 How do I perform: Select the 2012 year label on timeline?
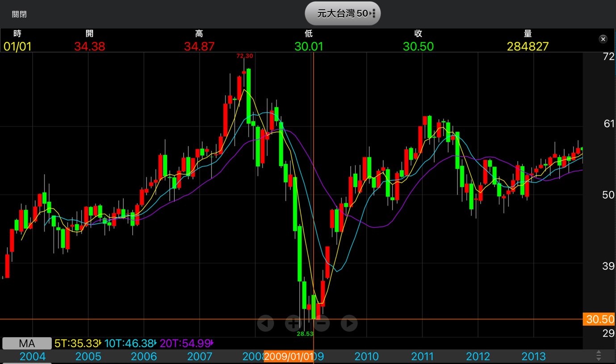click(478, 356)
